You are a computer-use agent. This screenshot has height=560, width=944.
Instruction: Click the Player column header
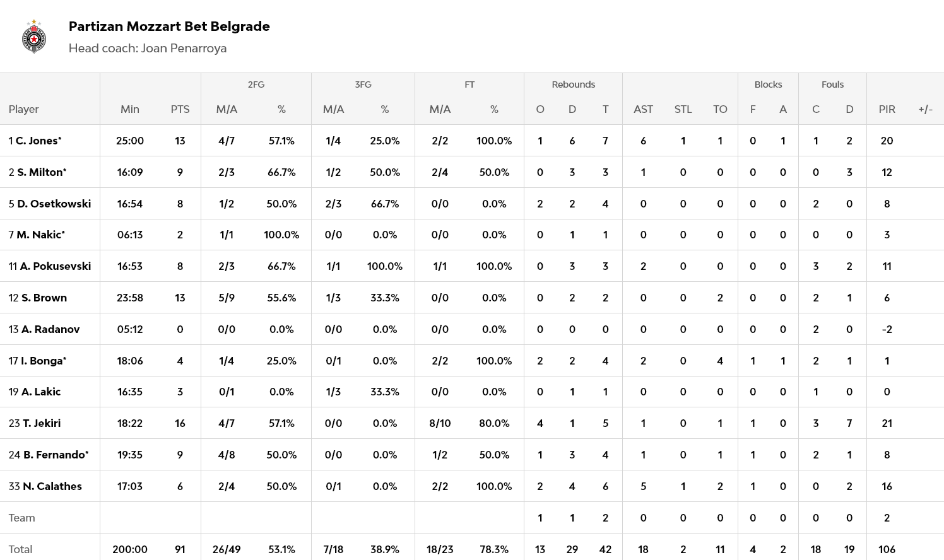[x=24, y=109]
